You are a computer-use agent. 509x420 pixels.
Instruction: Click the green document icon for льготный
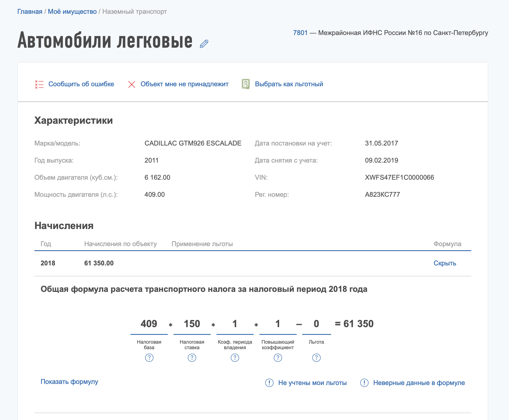click(246, 84)
